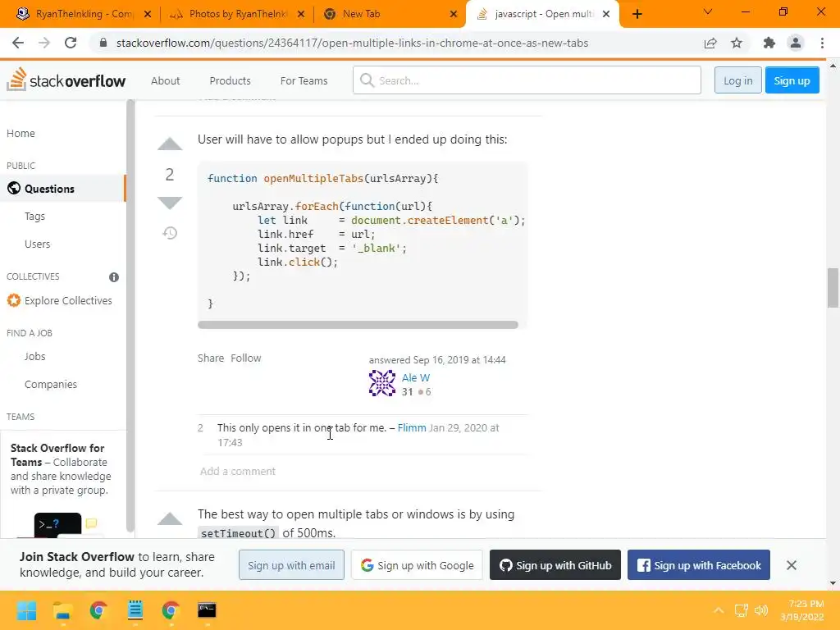Click the Sign up button in header

pos(792,80)
